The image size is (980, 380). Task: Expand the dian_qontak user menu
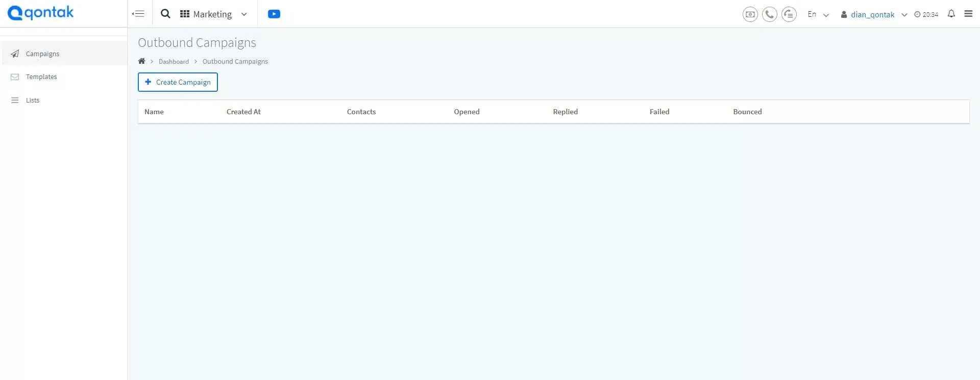point(874,14)
